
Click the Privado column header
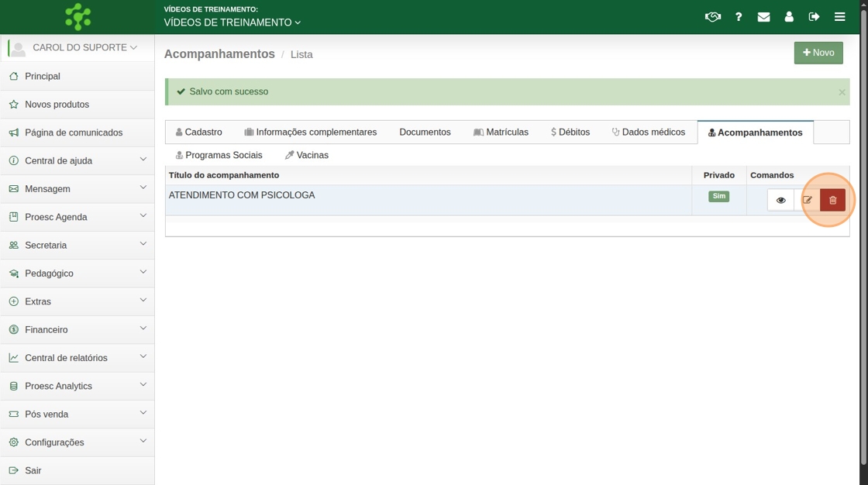click(x=718, y=175)
